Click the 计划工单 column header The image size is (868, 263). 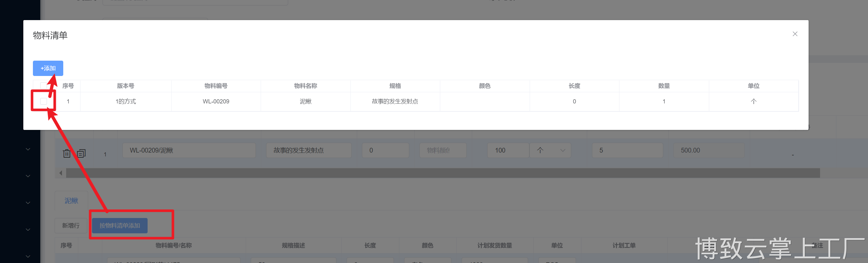coord(624,245)
